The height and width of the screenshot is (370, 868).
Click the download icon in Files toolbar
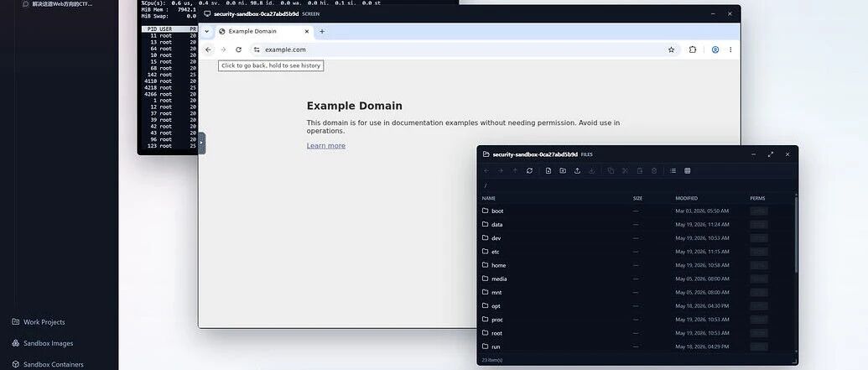click(x=591, y=170)
